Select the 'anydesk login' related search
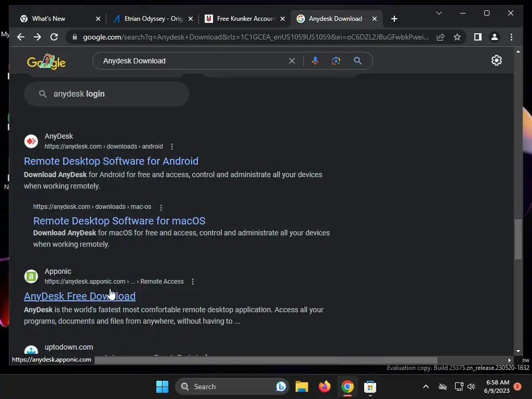Screen dimensions: 532x399 [106, 94]
